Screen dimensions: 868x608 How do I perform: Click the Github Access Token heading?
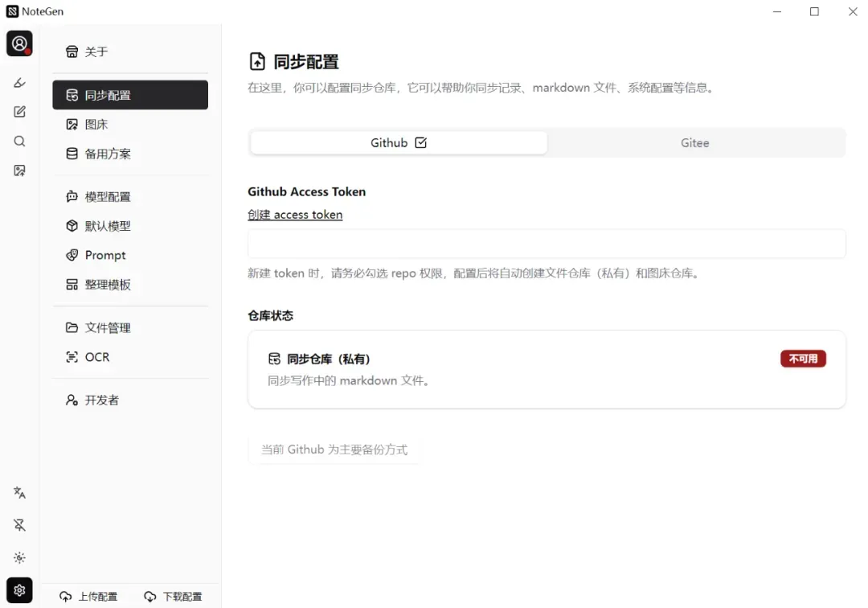(307, 191)
